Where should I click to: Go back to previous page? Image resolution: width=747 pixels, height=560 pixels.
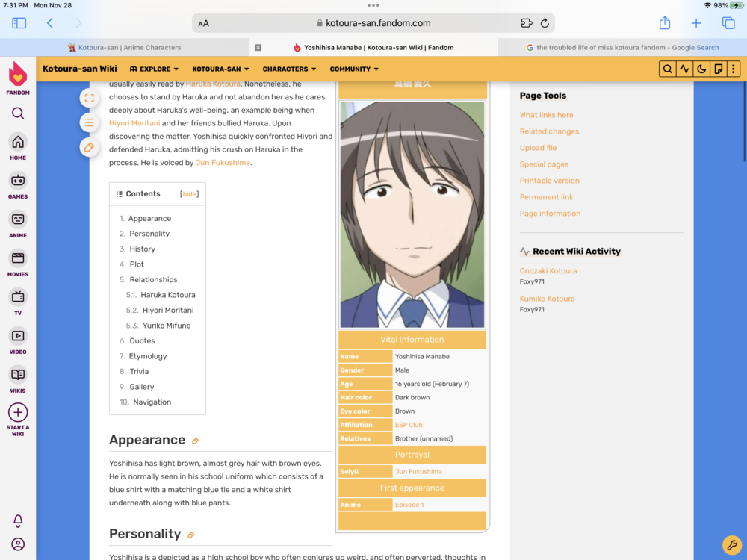pyautogui.click(x=50, y=23)
